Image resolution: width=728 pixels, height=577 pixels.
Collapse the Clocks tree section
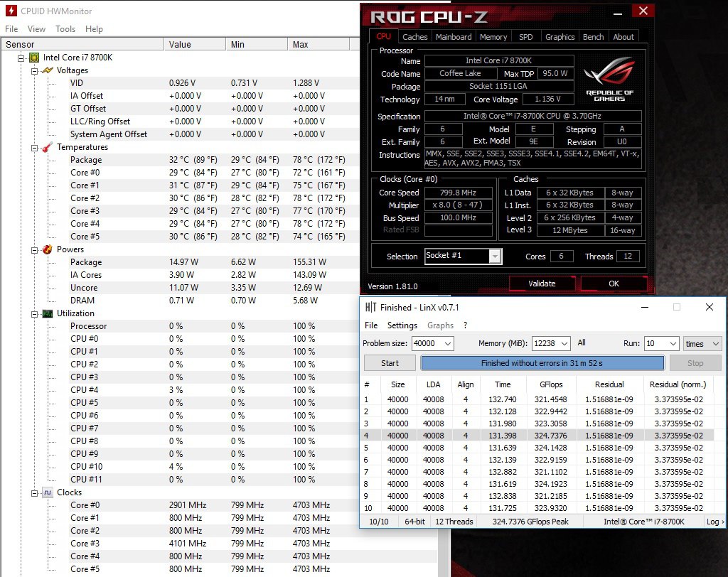pyautogui.click(x=34, y=493)
